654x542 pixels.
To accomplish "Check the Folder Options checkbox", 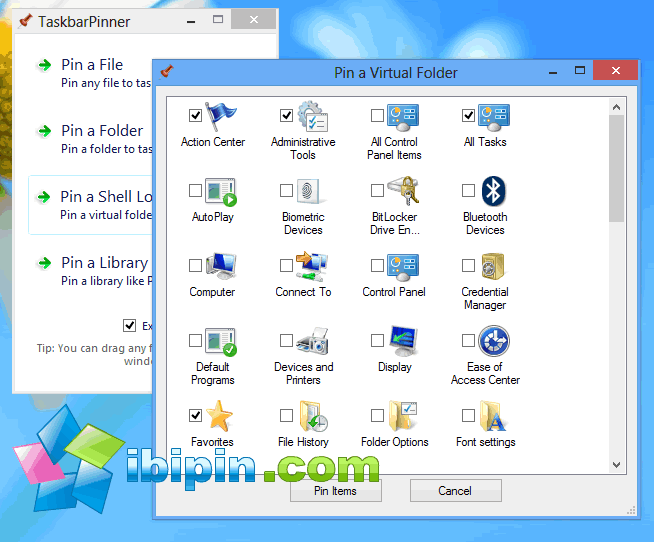I will (377, 416).
